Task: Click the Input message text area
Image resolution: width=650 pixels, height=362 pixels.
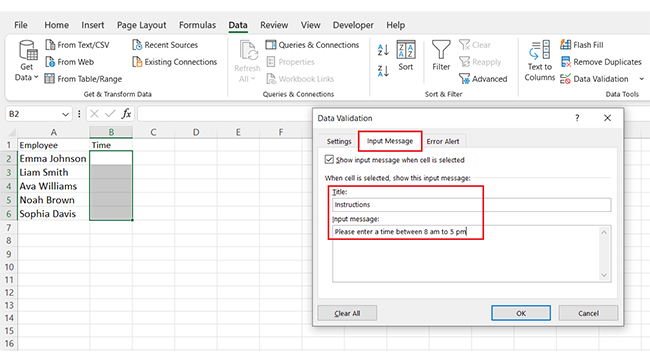Action: click(466, 254)
